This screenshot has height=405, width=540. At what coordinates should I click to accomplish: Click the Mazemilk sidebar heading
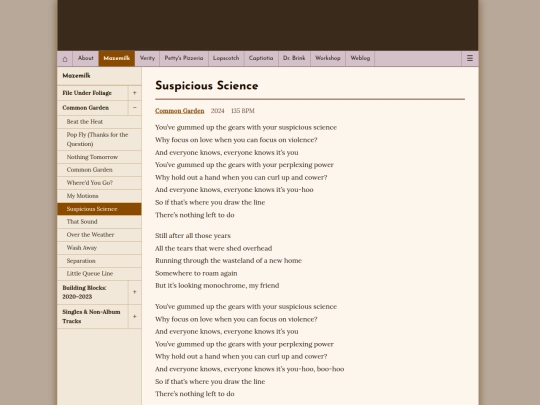click(99, 76)
